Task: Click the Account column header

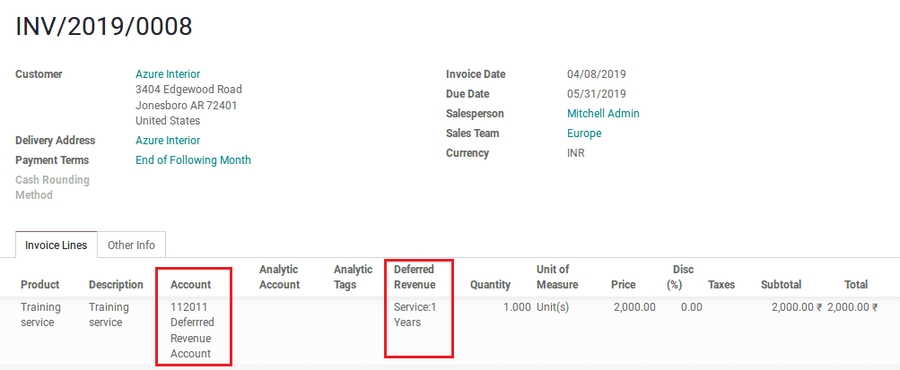Action: pos(191,285)
